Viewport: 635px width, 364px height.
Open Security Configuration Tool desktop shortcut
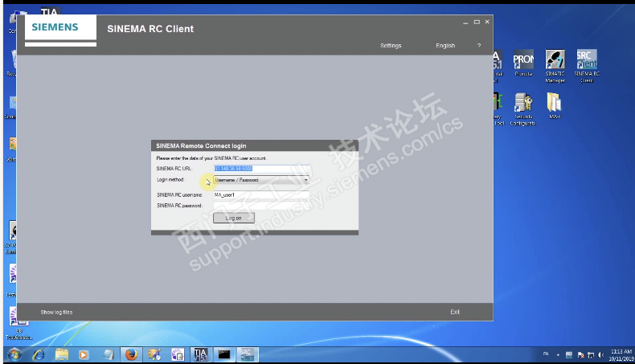[x=523, y=109]
